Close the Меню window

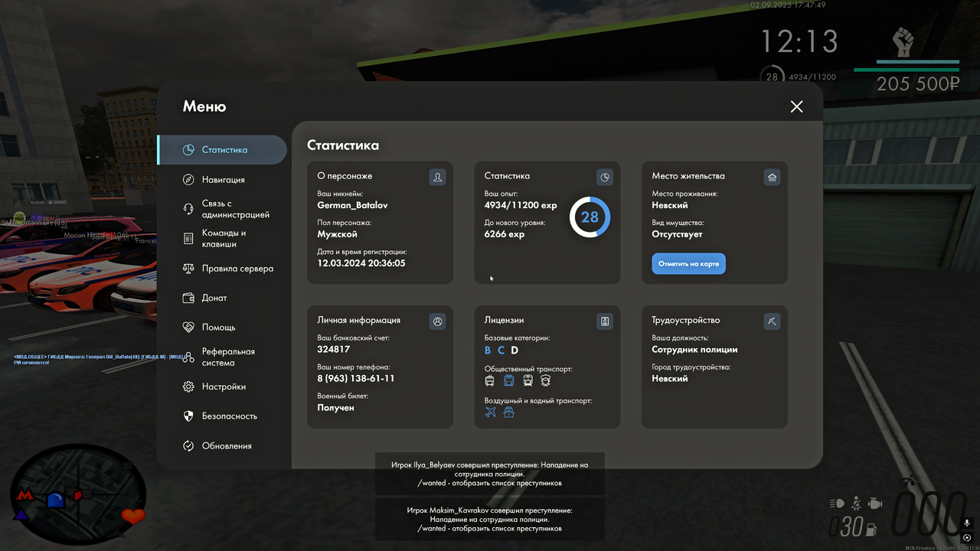coord(797,106)
